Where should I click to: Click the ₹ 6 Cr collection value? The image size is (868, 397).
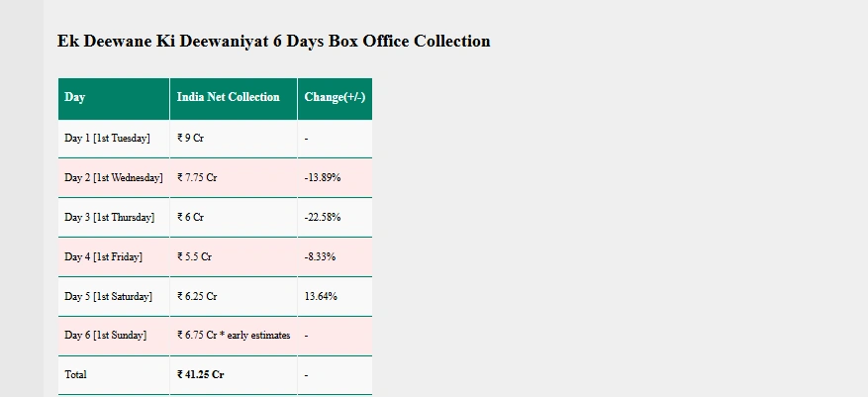pos(190,218)
